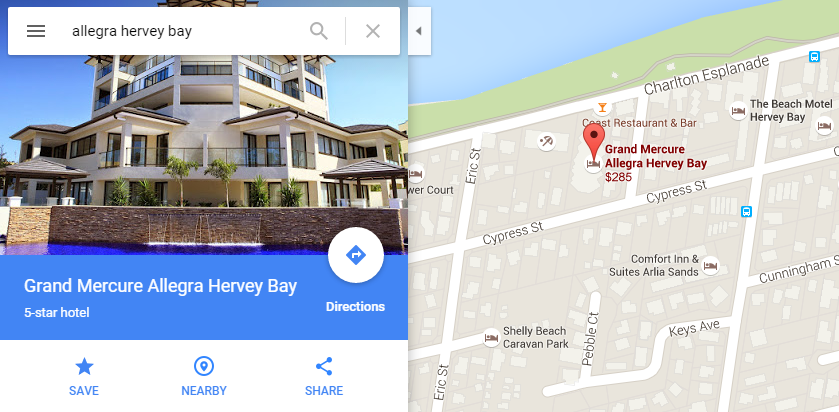Image resolution: width=839 pixels, height=412 pixels.
Task: Click the beach umbrella map icon
Action: point(546,142)
